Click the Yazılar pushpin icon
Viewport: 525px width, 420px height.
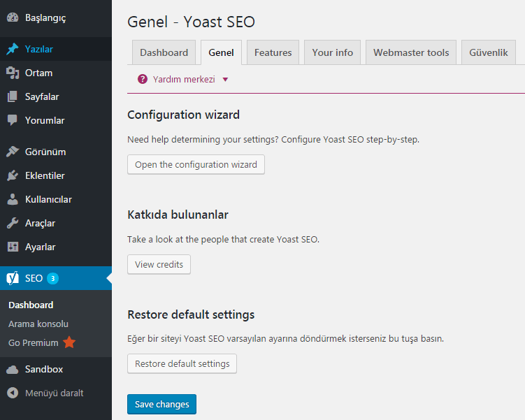click(x=13, y=49)
